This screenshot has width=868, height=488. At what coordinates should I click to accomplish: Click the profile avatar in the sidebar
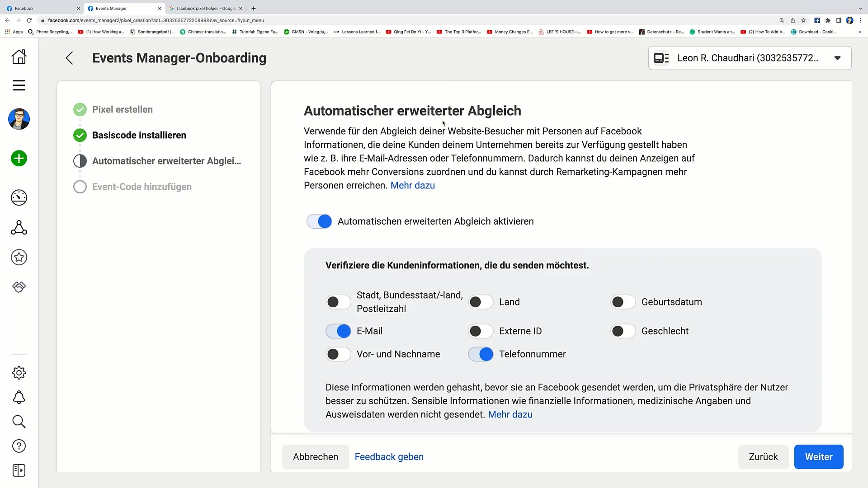(x=19, y=119)
